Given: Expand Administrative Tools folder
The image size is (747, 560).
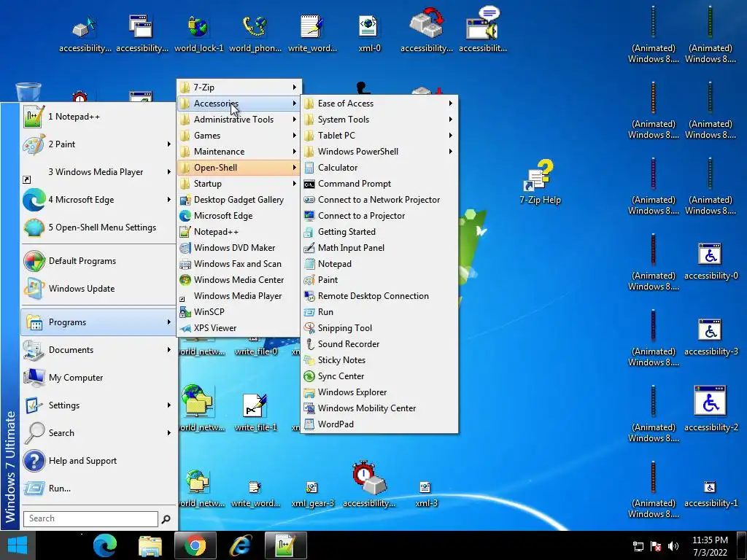Looking at the screenshot, I should click(x=239, y=120).
